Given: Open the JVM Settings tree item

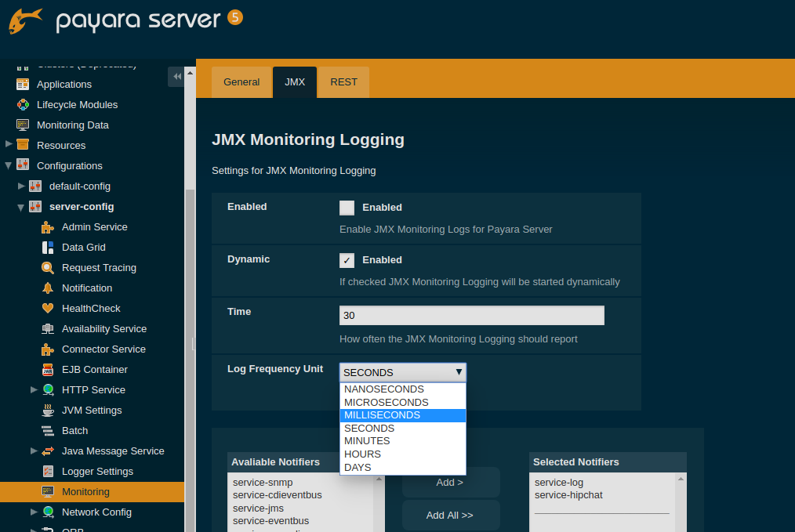Looking at the screenshot, I should [x=92, y=410].
